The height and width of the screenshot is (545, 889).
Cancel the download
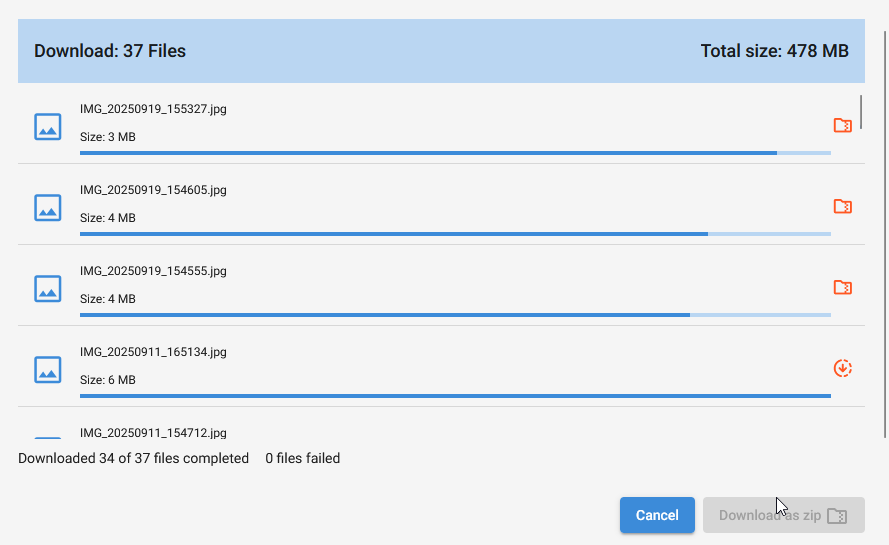point(657,515)
